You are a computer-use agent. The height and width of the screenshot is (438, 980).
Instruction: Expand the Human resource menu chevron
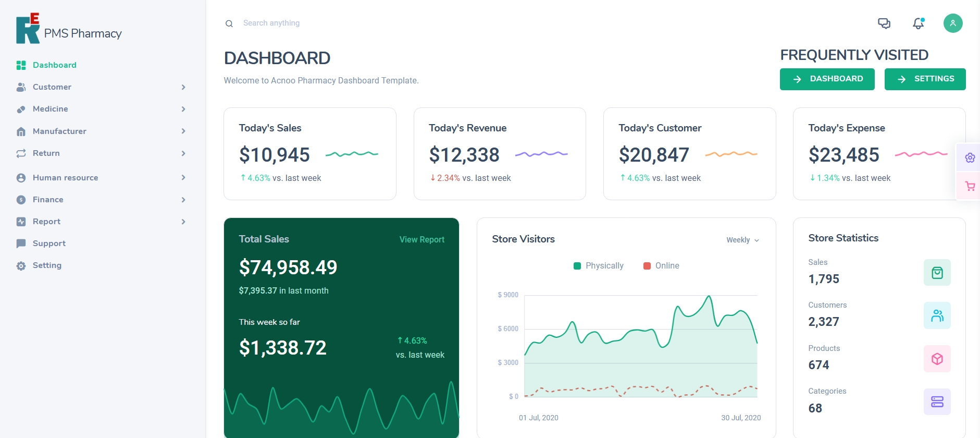[183, 177]
